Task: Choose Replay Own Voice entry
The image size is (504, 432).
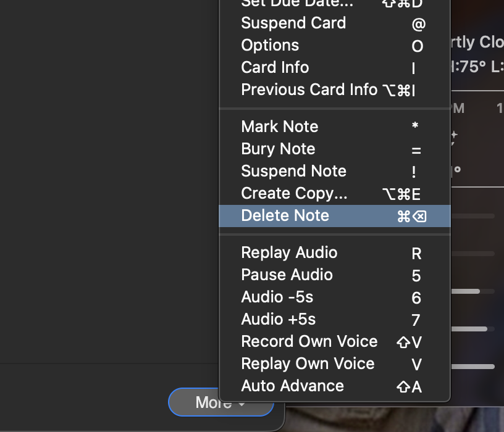Action: (x=335, y=363)
